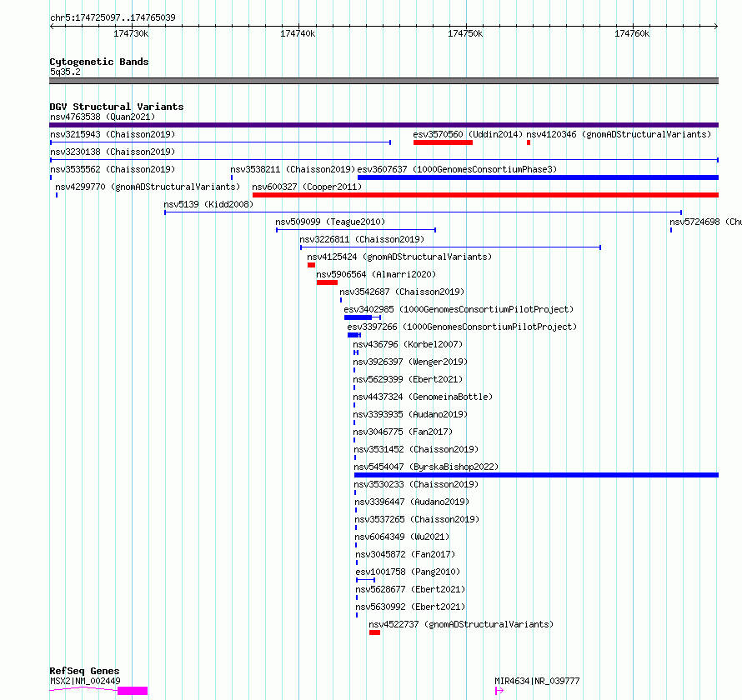
Task: Click the RefSeq Genes track title
Action: point(84,671)
